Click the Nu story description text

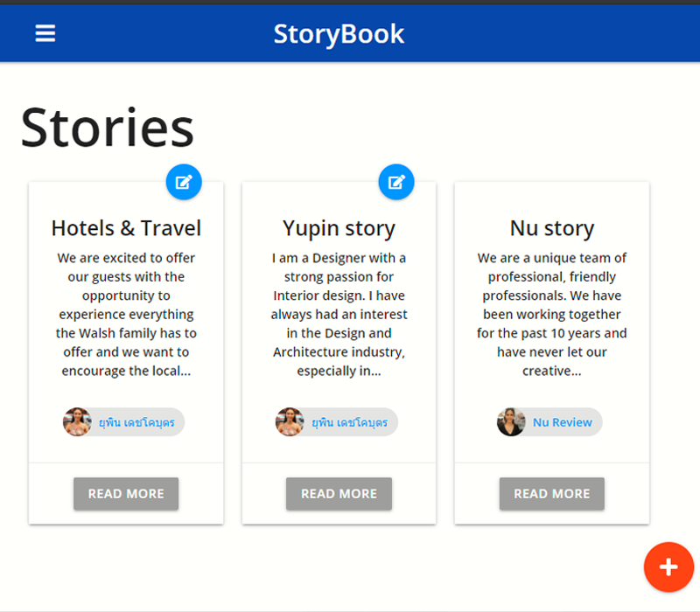[551, 314]
